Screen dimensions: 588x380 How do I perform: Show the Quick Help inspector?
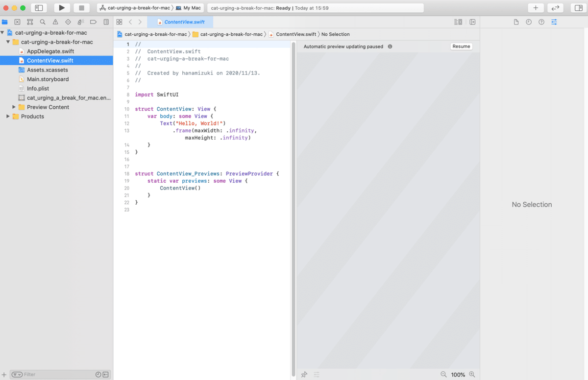pos(541,22)
